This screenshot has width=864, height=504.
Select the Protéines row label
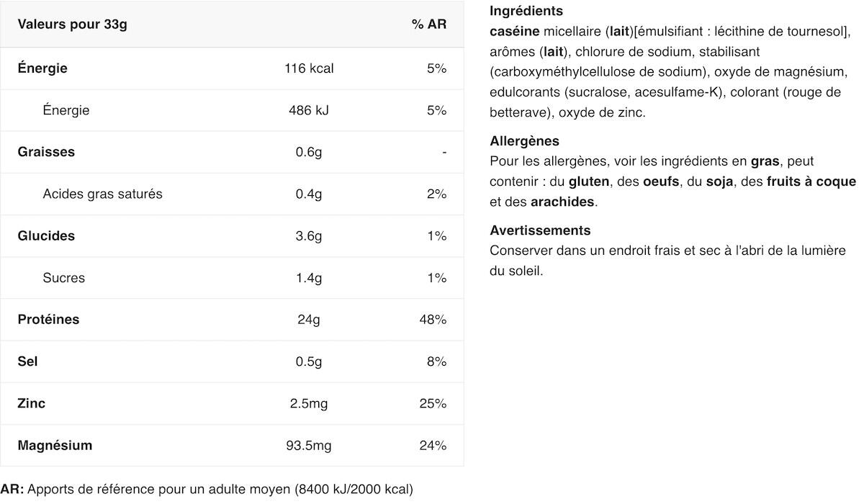[x=48, y=319]
